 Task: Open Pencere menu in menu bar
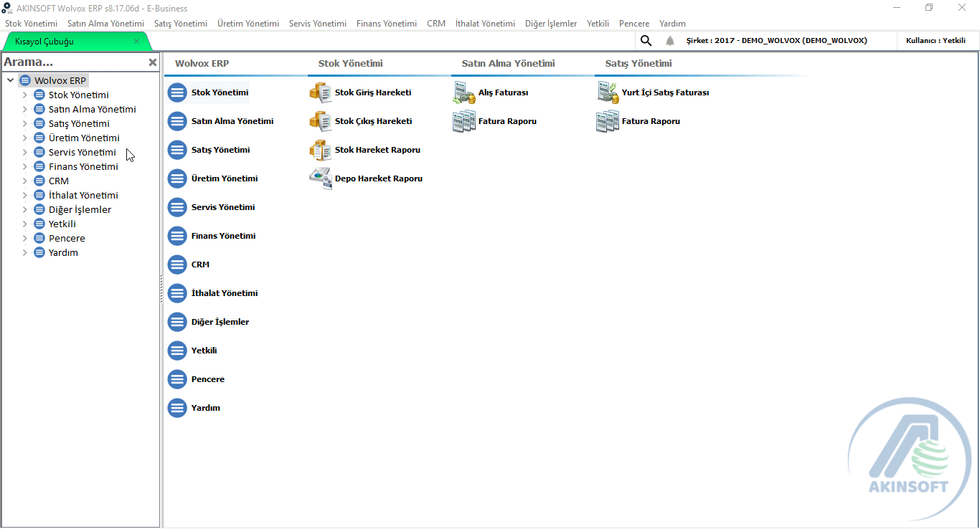tap(634, 24)
